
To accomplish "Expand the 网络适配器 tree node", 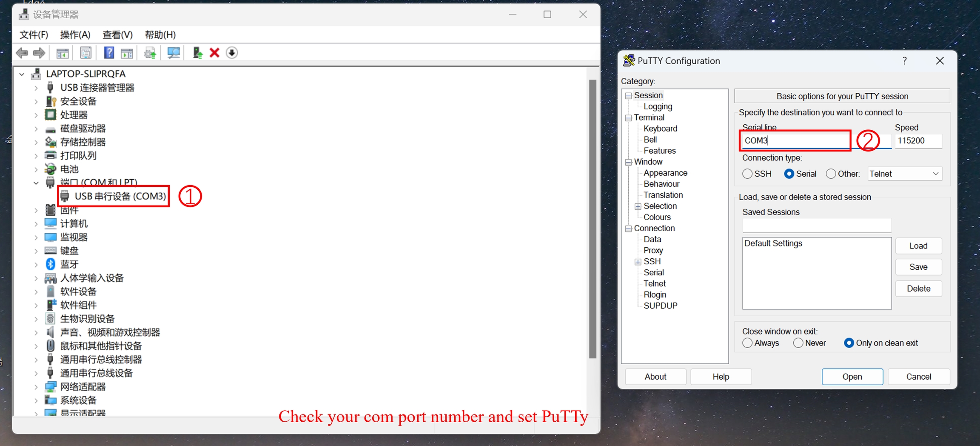I will 36,386.
